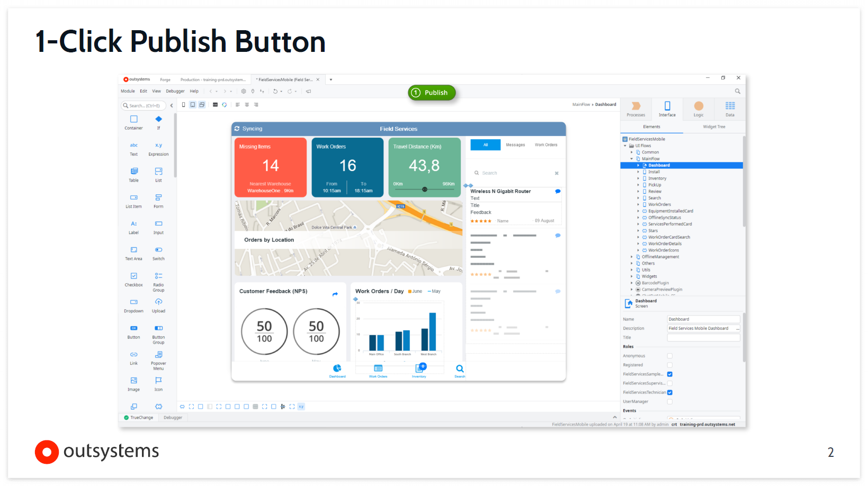This screenshot has height=486, width=868.
Task: Click the undo arrow icon
Action: coord(275,91)
